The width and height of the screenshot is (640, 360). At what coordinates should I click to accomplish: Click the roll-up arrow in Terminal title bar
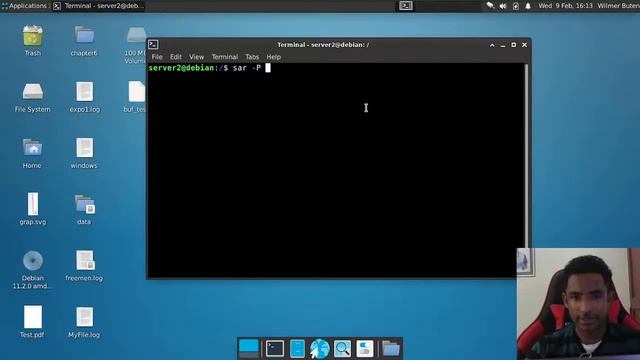(x=492, y=45)
